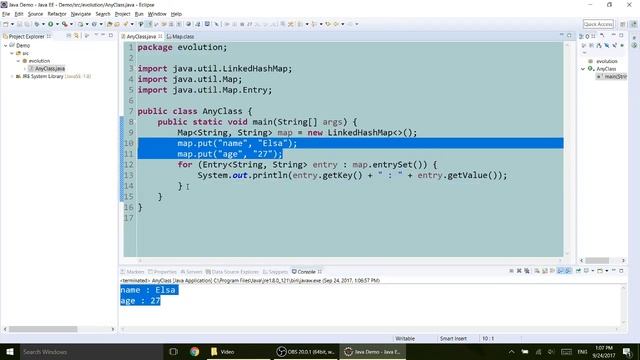Minimize the Outline view

click(613, 35)
